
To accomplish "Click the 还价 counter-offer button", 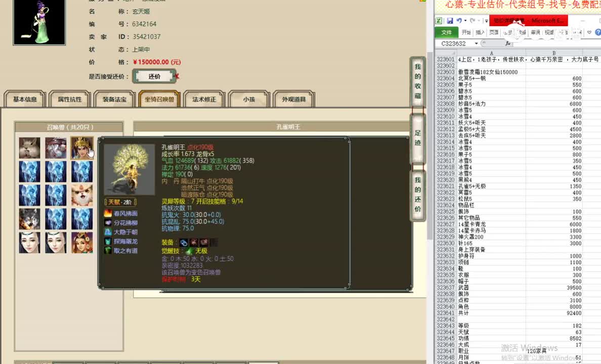I will 154,76.
